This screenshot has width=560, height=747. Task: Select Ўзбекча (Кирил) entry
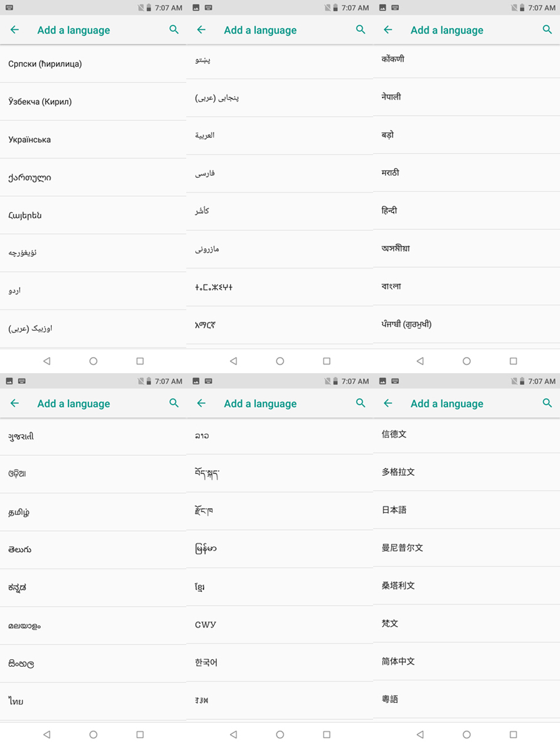[93, 102]
